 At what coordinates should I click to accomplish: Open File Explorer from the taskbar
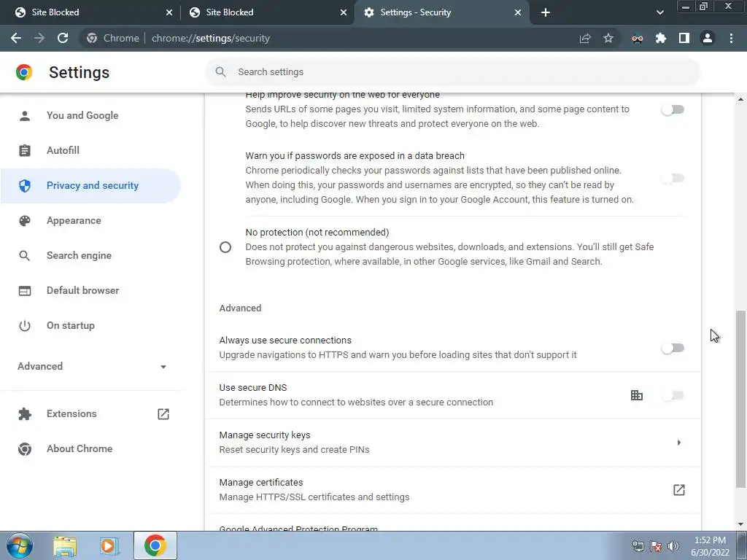click(x=65, y=545)
